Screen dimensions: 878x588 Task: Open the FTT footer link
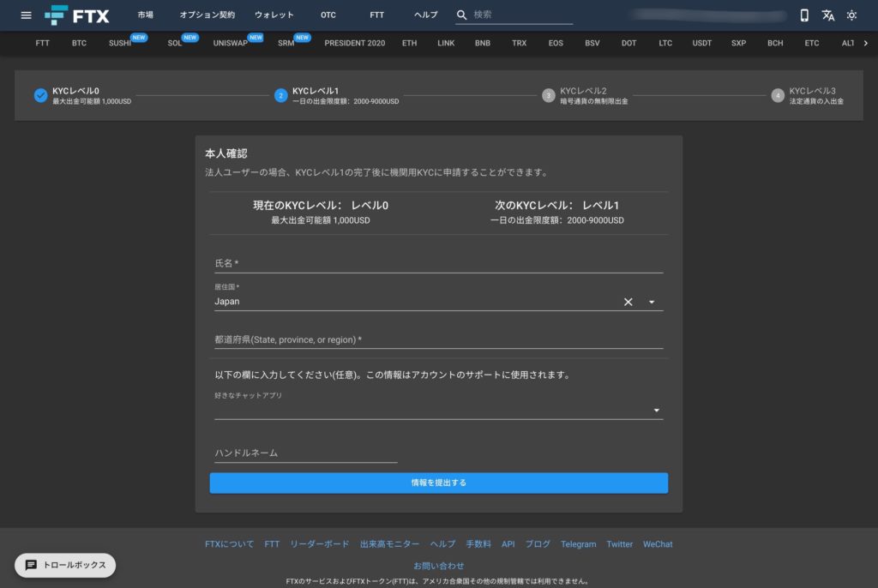[272, 544]
